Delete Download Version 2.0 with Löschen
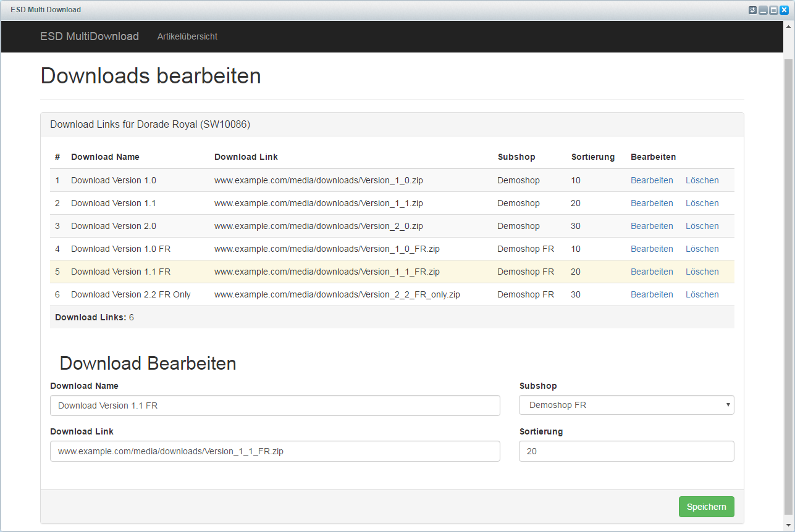Image resolution: width=795 pixels, height=532 pixels. (x=702, y=226)
